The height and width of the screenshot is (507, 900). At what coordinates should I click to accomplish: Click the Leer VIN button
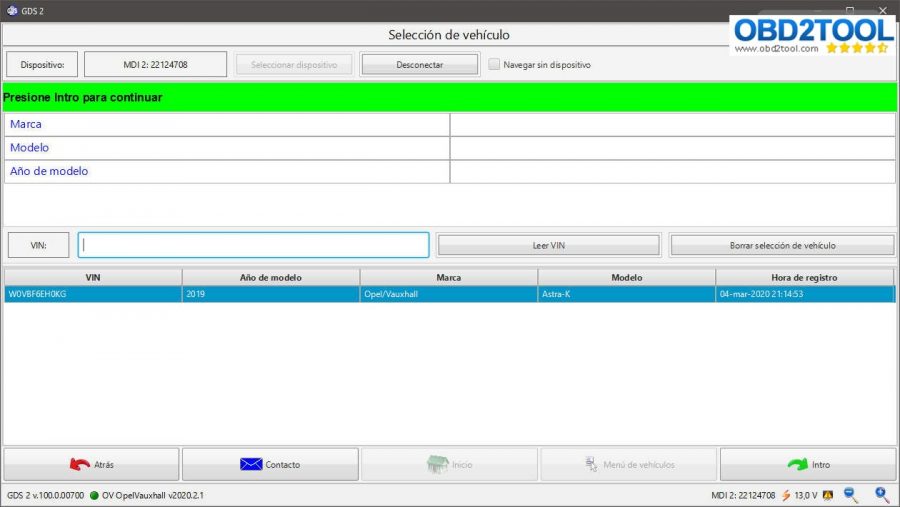(x=549, y=245)
